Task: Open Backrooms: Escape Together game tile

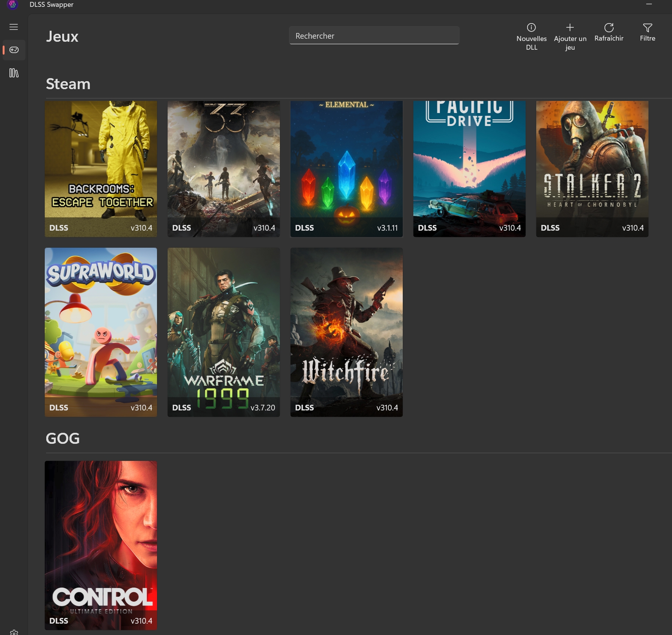Action: 101,168
